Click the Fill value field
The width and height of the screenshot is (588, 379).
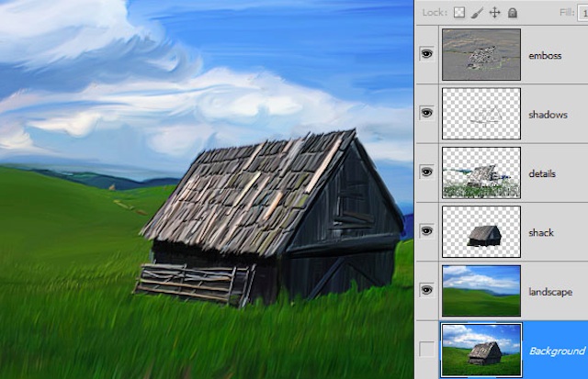point(582,13)
